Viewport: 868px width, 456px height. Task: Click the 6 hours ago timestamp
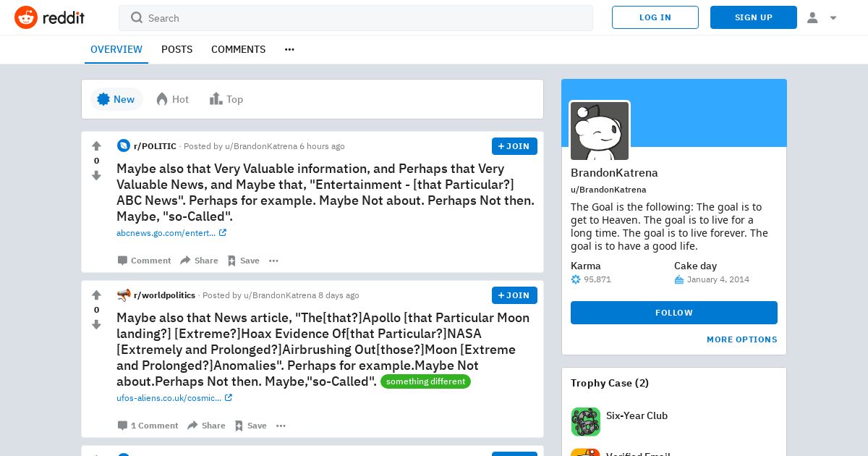[322, 146]
